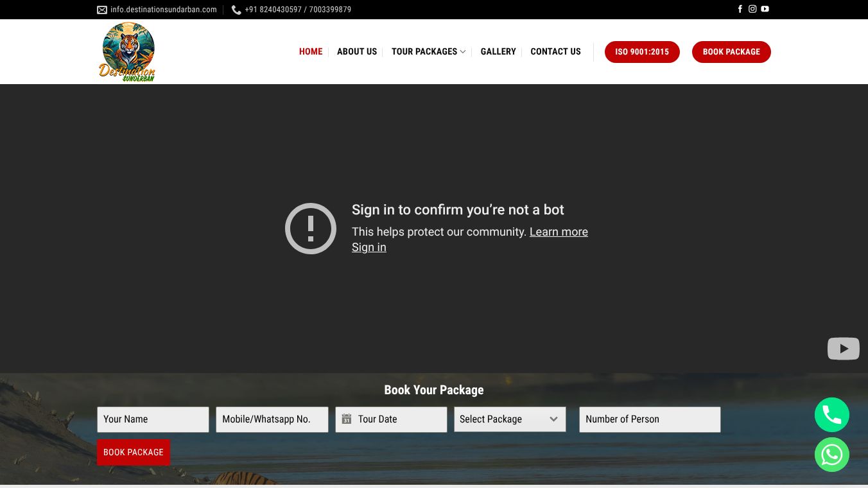
Task: Open the Select Package dropdown
Action: [x=510, y=419]
